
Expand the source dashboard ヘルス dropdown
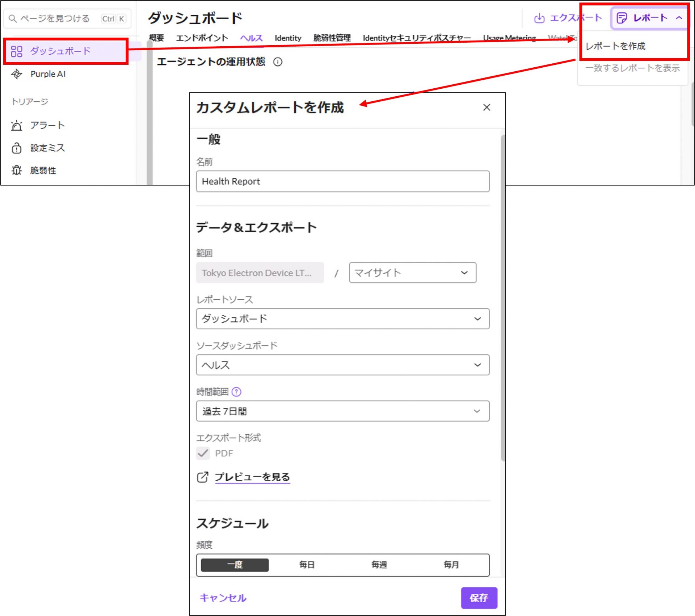342,365
